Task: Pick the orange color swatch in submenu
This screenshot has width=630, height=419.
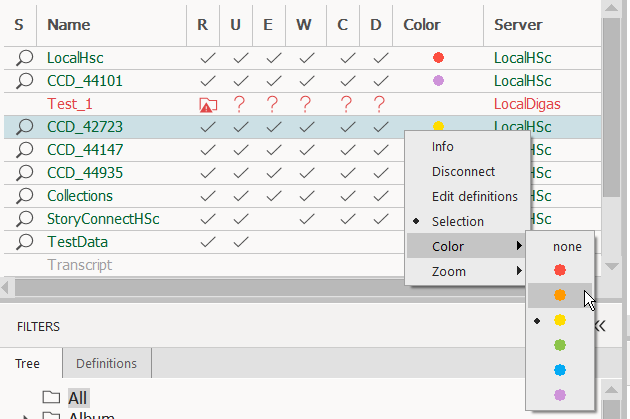Action: (x=560, y=295)
